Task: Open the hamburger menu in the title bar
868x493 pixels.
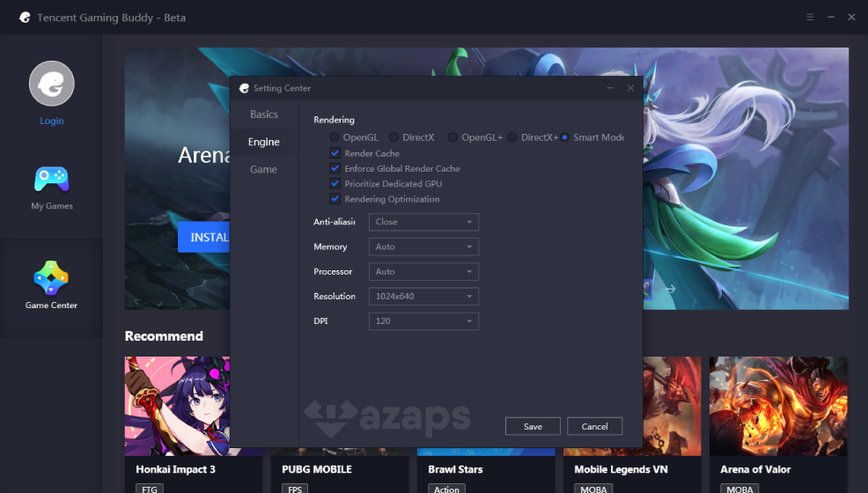Action: (x=810, y=17)
